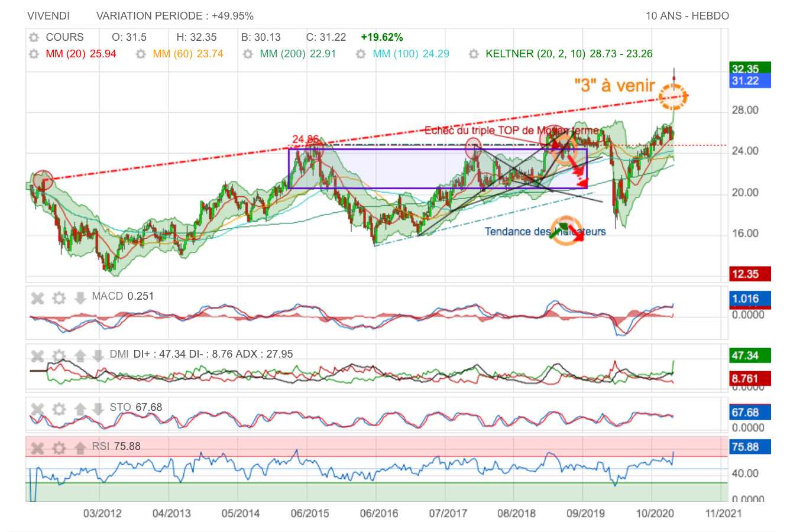Click the 24.86 peak price annotation
The height and width of the screenshot is (532, 803).
pos(305,140)
